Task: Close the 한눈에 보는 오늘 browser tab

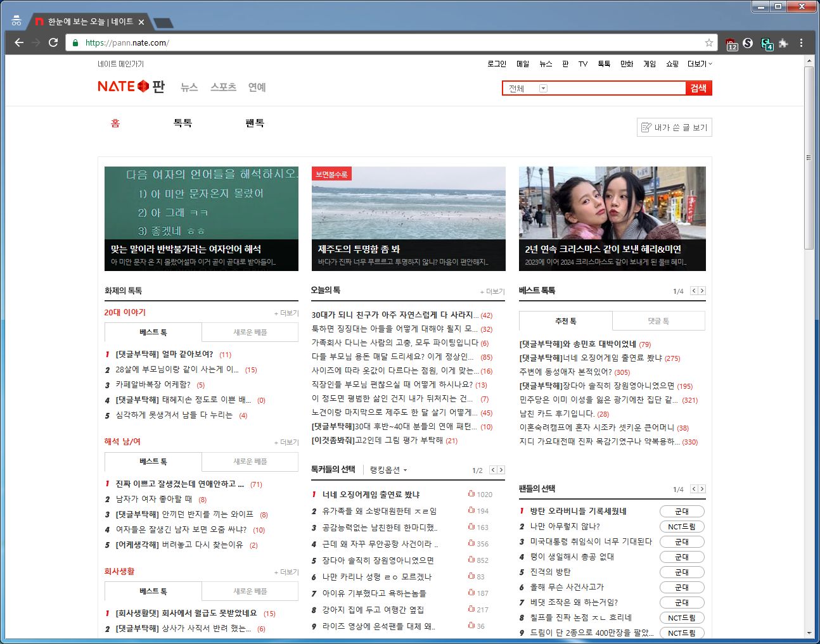Action: 141,22
